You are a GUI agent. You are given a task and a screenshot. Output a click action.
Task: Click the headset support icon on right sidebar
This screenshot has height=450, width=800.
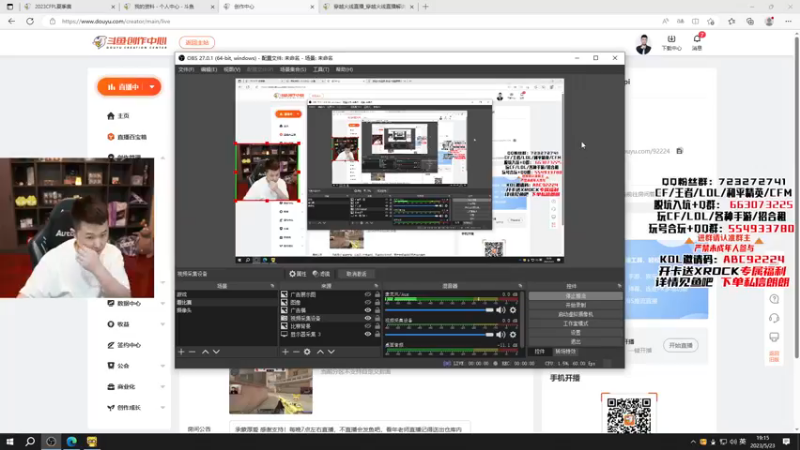pos(774,318)
